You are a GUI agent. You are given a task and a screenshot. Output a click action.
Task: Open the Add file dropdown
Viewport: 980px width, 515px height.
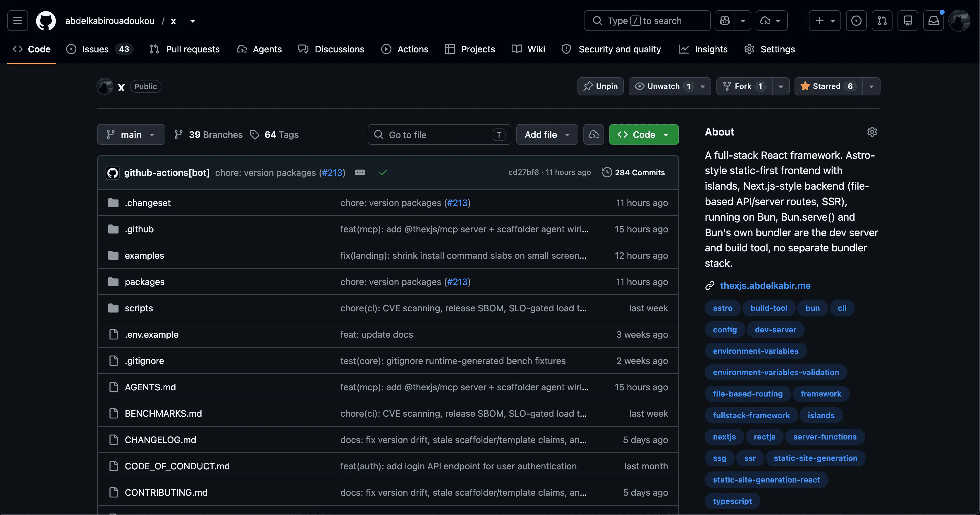coord(547,134)
